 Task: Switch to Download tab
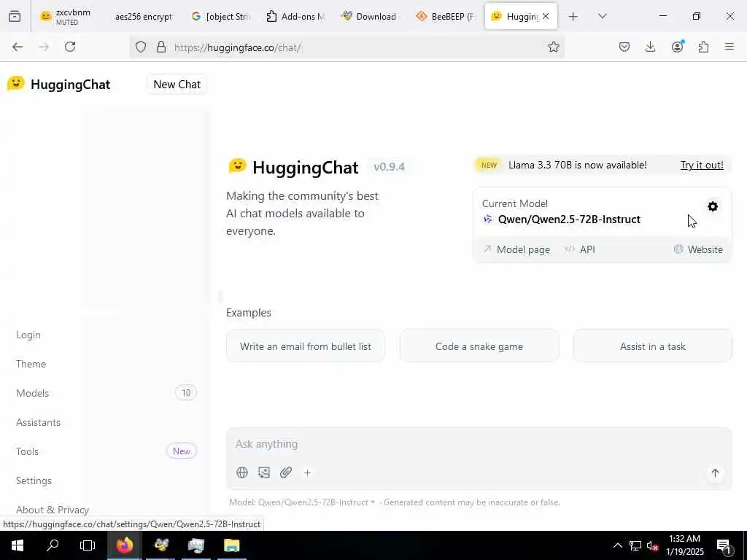click(x=370, y=17)
